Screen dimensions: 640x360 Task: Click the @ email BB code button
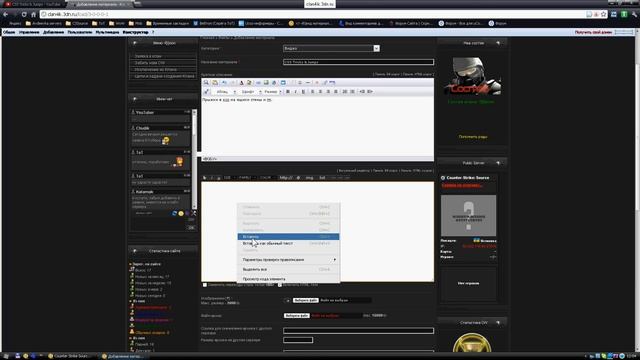pyautogui.click(x=298, y=178)
